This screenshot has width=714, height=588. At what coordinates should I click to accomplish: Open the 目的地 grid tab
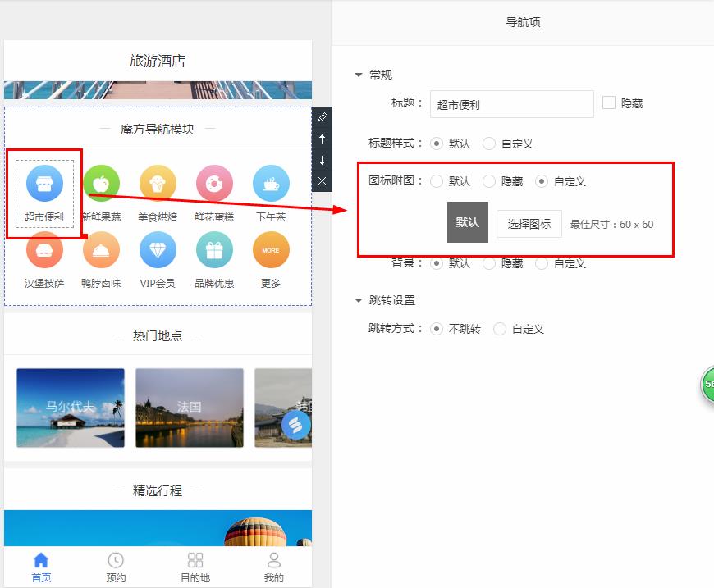(195, 567)
